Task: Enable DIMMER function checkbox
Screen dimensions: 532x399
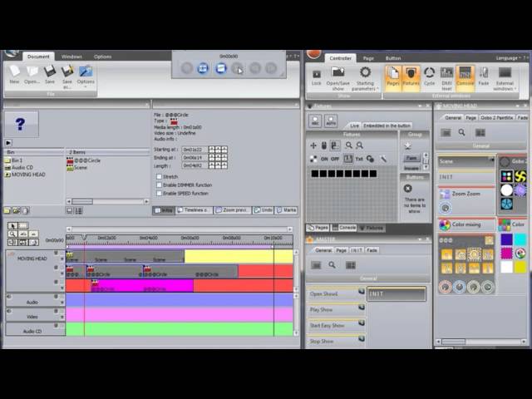Action: tap(159, 185)
